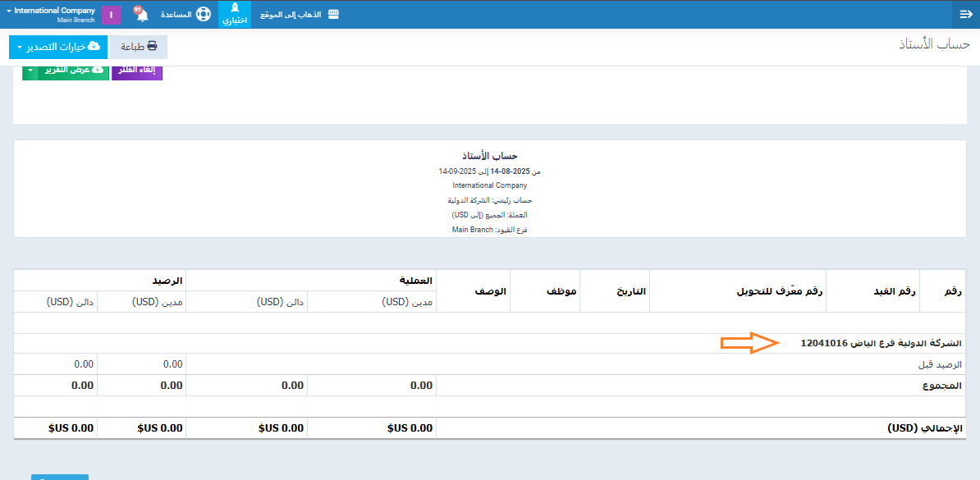Click the printer icon button طباعة
980x480 pixels.
click(139, 47)
